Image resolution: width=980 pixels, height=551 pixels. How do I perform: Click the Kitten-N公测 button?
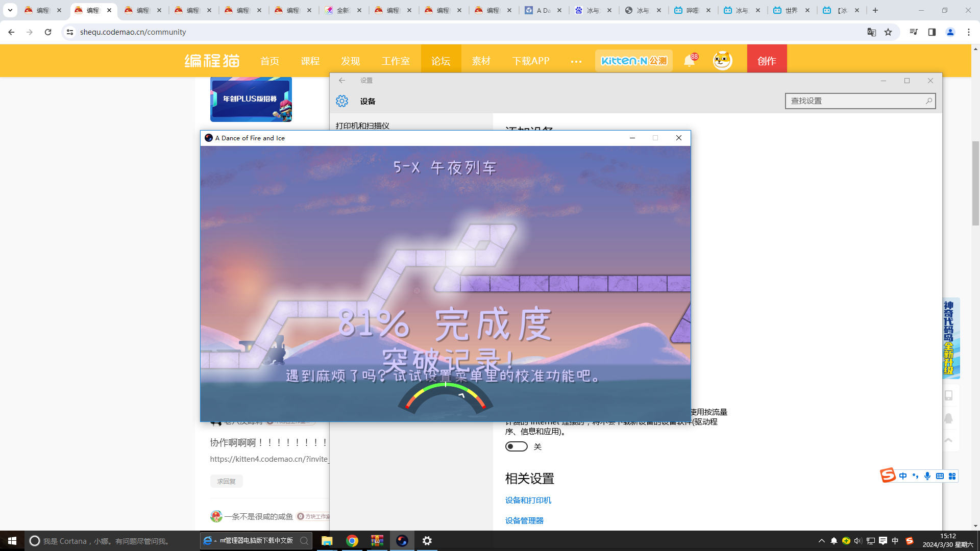pyautogui.click(x=634, y=61)
